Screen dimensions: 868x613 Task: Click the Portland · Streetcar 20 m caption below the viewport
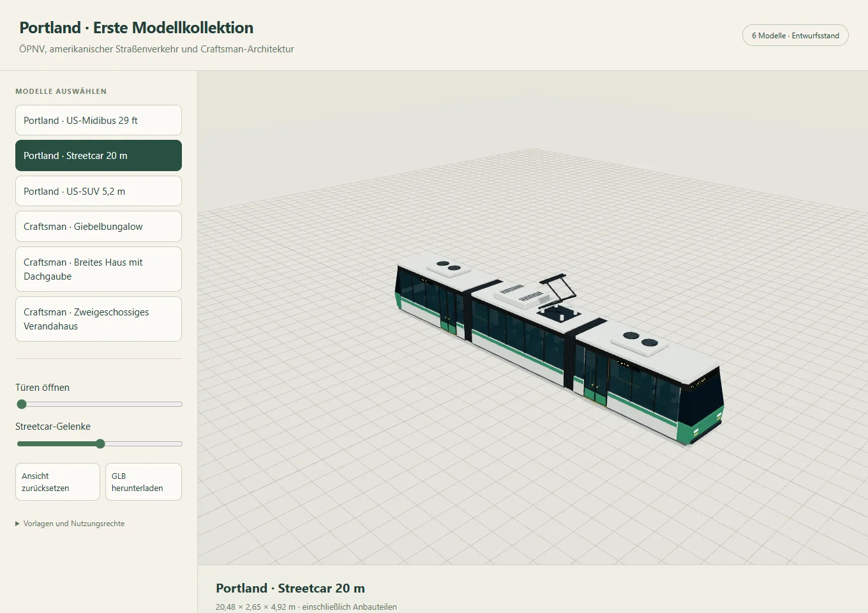click(x=290, y=588)
